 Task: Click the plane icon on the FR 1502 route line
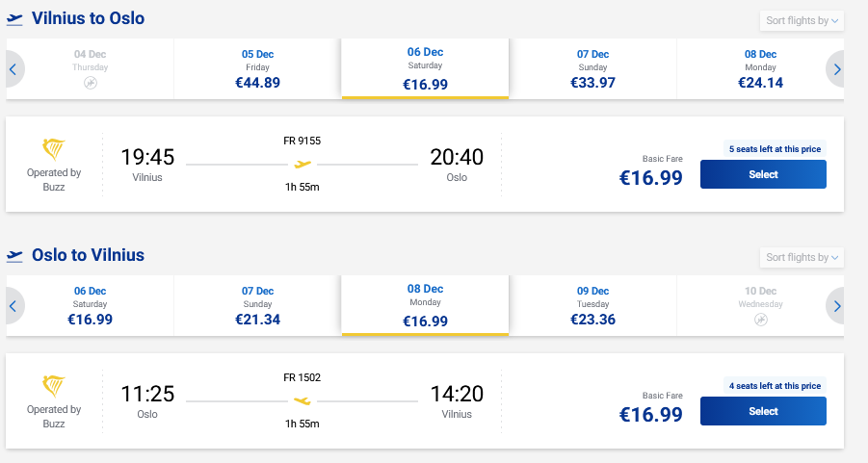coord(302,400)
